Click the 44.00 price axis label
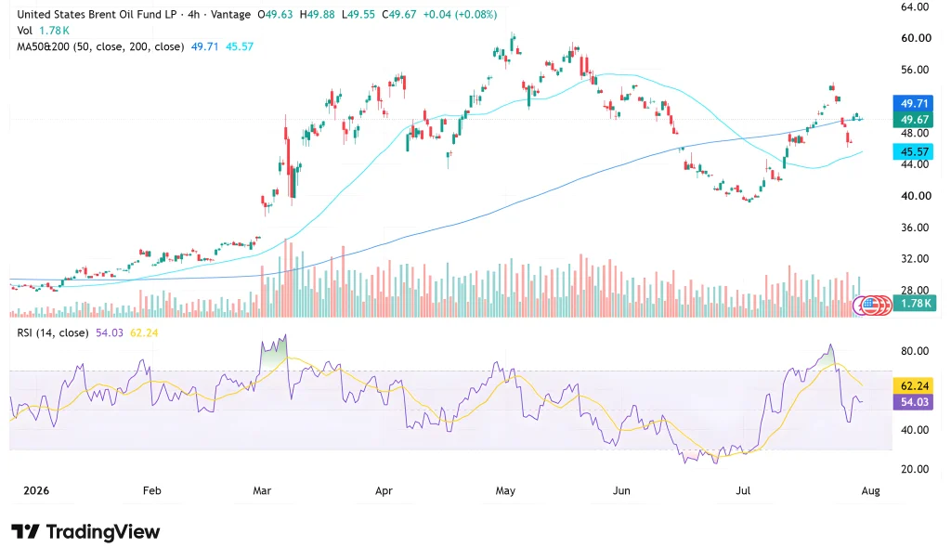Viewport: 951px width, 560px height. 915,164
